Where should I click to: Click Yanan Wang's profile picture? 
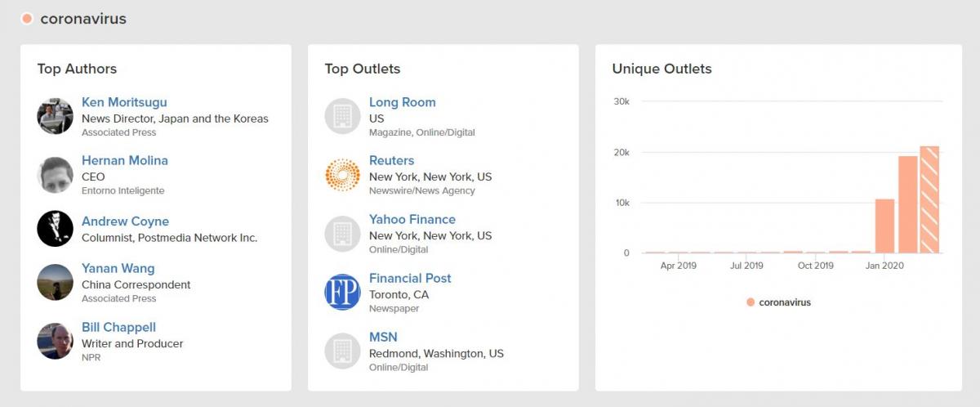55,283
